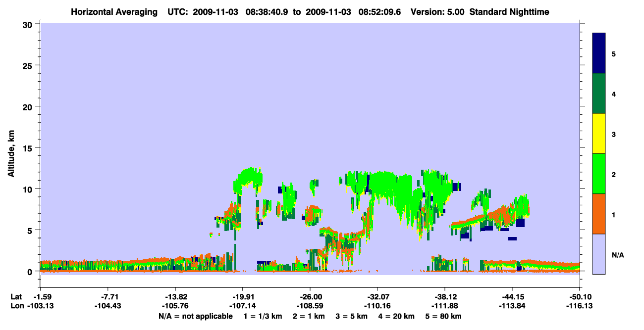Click the longitude value -116.13
This screenshot has height=330, width=644.
pyautogui.click(x=580, y=306)
